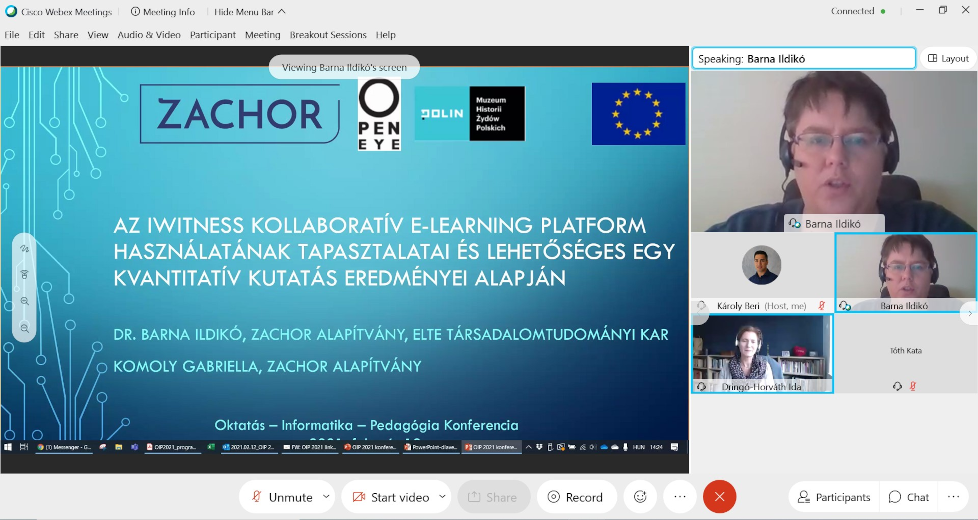Click HUN language indicator in shared taskbar
Image resolution: width=978 pixels, height=520 pixels.
(x=639, y=447)
